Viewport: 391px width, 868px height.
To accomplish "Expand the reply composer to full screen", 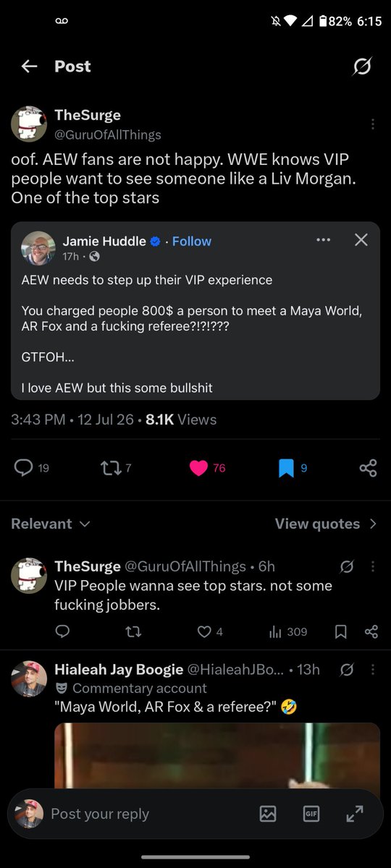I will click(x=355, y=814).
